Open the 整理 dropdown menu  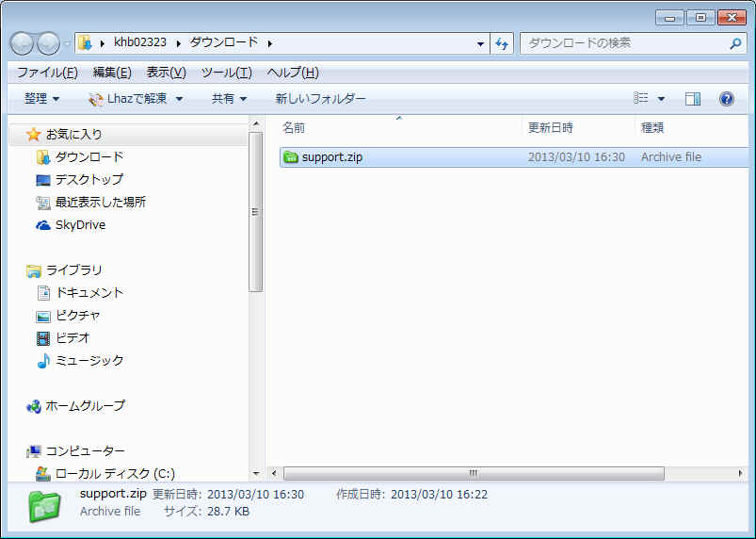(x=41, y=99)
